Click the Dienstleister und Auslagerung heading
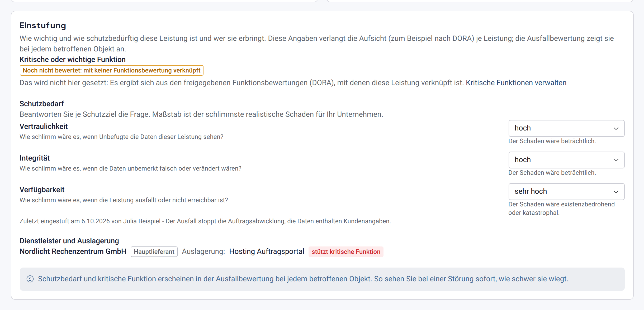Screen dimensions: 644x310 pos(69,241)
